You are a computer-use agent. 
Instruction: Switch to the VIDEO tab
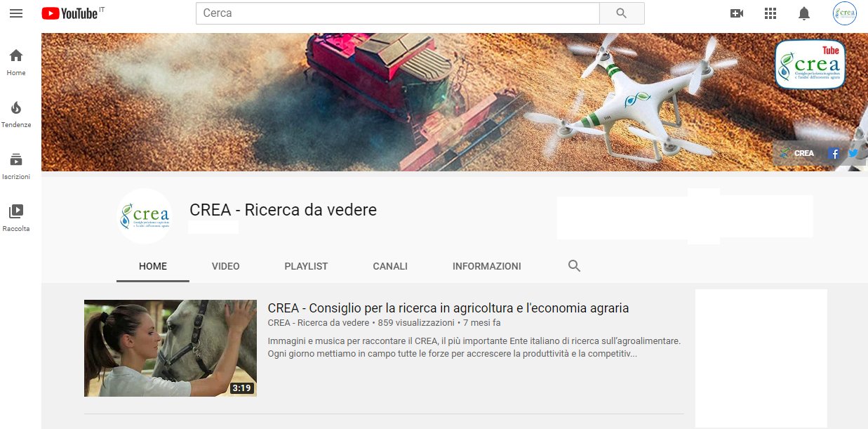(x=225, y=266)
